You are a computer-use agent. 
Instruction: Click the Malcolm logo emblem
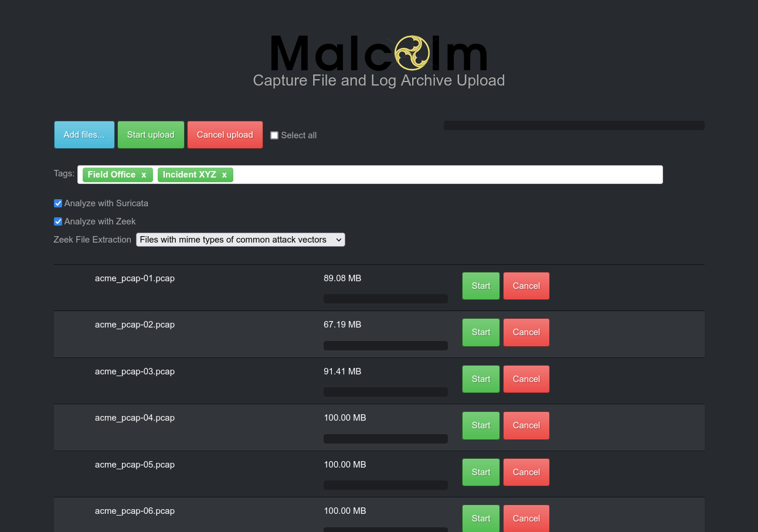tap(412, 53)
